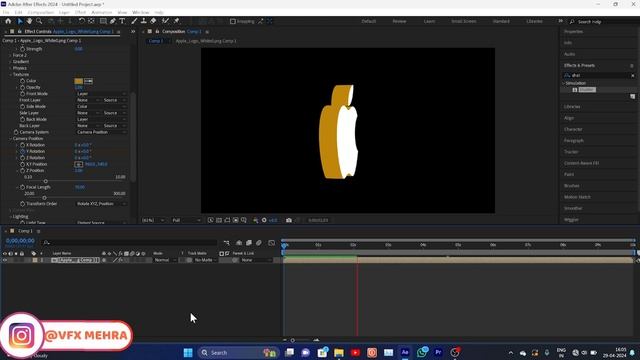Select the Selection arrow tool
The height and width of the screenshot is (360, 640).
tap(20, 21)
